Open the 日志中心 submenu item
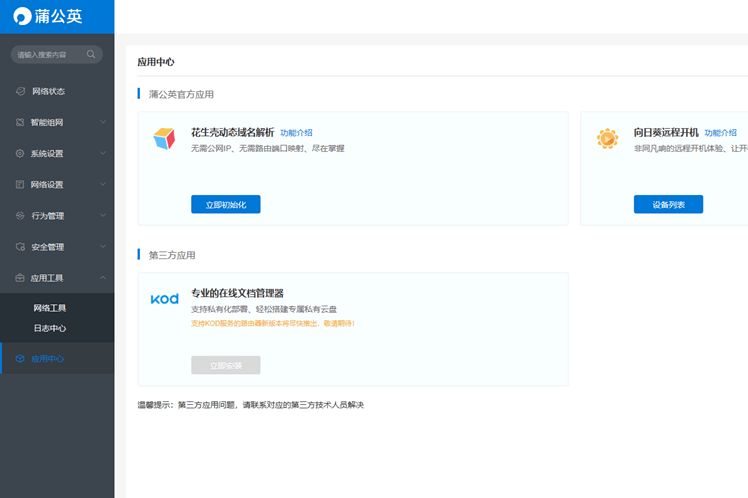748x498 pixels. point(49,328)
